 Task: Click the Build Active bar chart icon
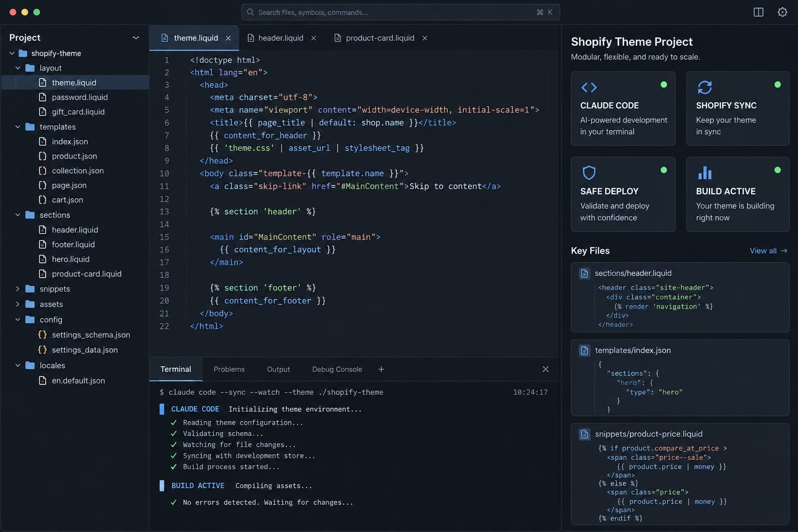pyautogui.click(x=704, y=172)
